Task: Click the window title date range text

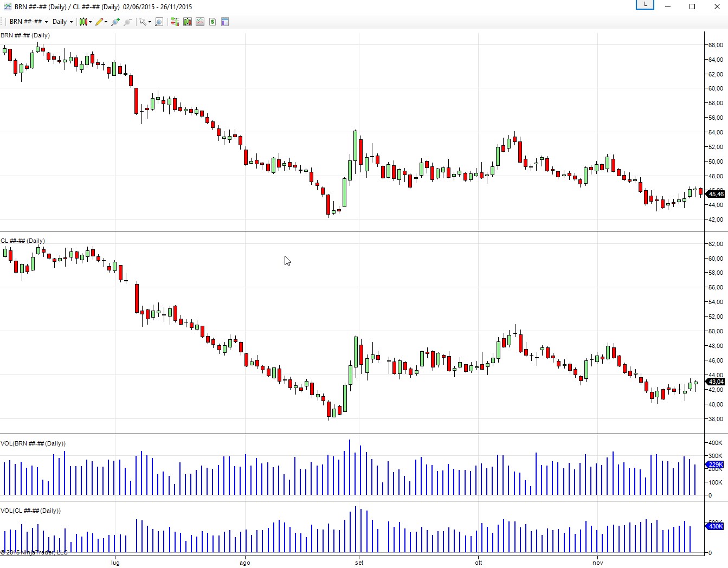Action: tap(158, 7)
